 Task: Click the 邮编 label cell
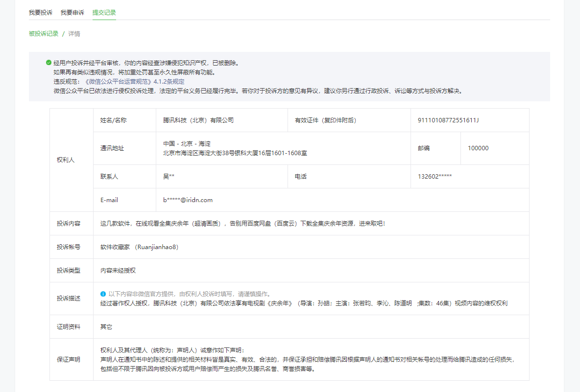(x=436, y=148)
